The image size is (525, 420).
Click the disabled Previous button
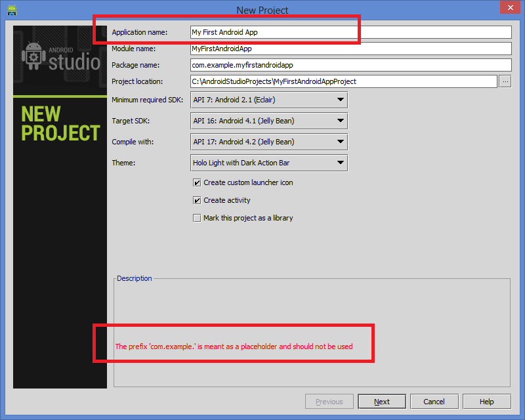(329, 401)
